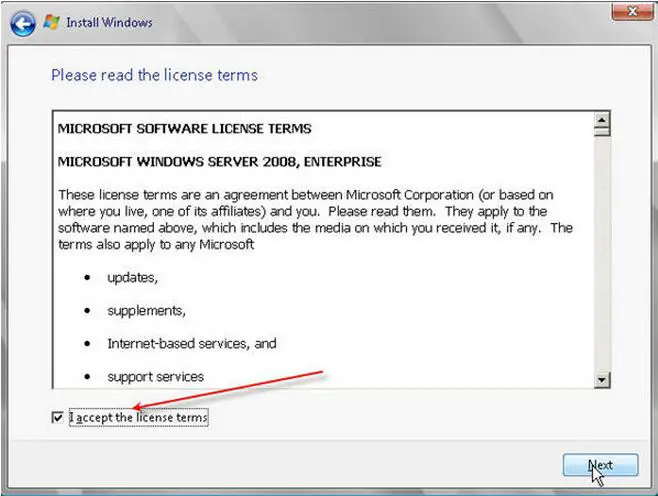The width and height of the screenshot is (658, 496).
Task: Proceed with the Next button
Action: 600,465
